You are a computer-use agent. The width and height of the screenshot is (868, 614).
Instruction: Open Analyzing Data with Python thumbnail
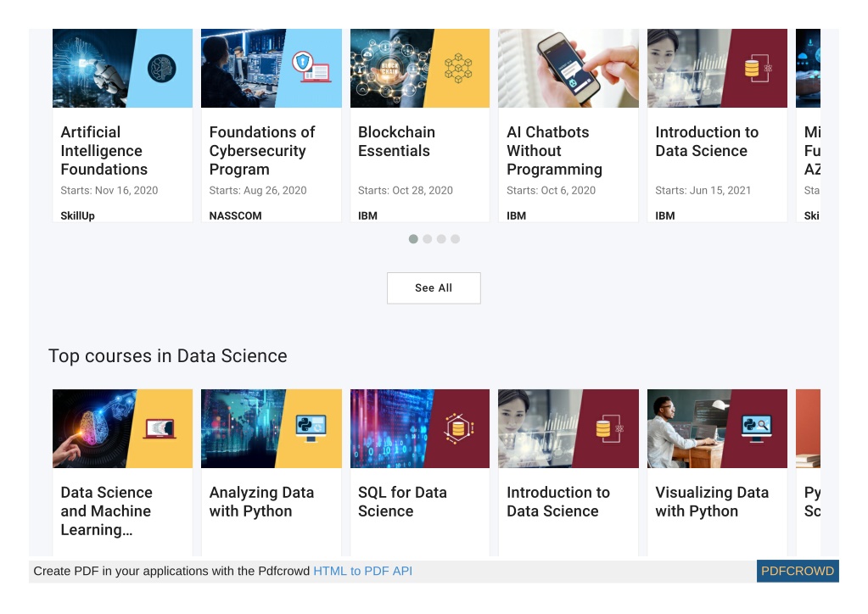pyautogui.click(x=272, y=428)
